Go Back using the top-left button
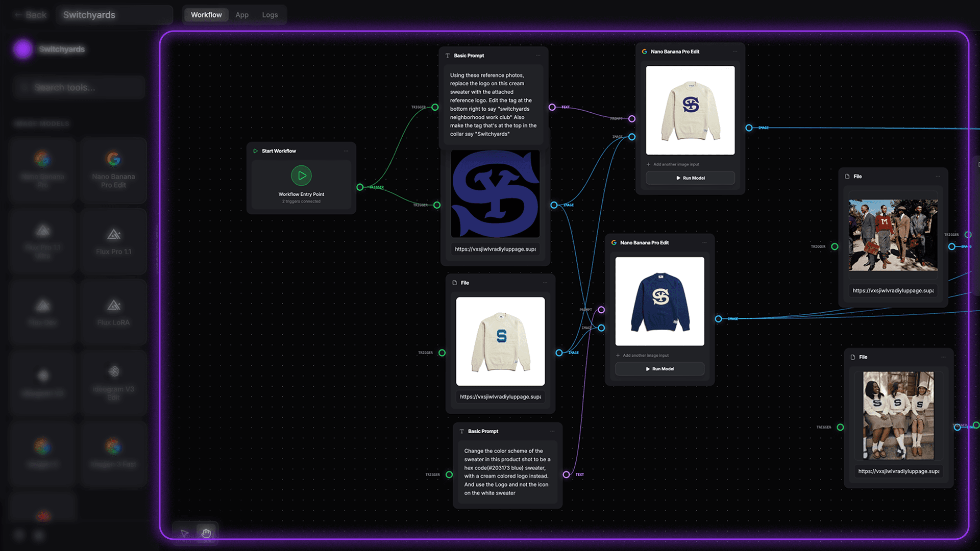980x551 pixels. coord(31,15)
